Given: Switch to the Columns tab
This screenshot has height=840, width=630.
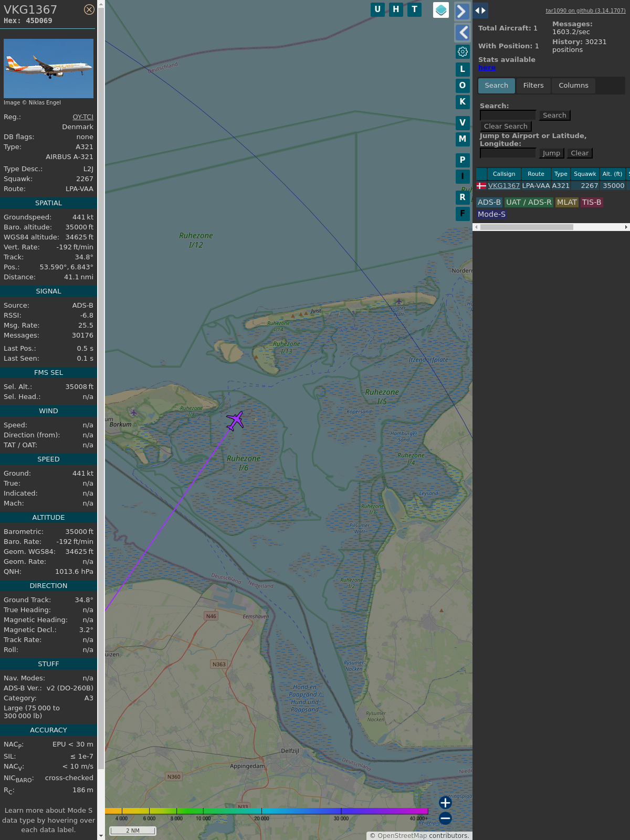Looking at the screenshot, I should coord(573,86).
